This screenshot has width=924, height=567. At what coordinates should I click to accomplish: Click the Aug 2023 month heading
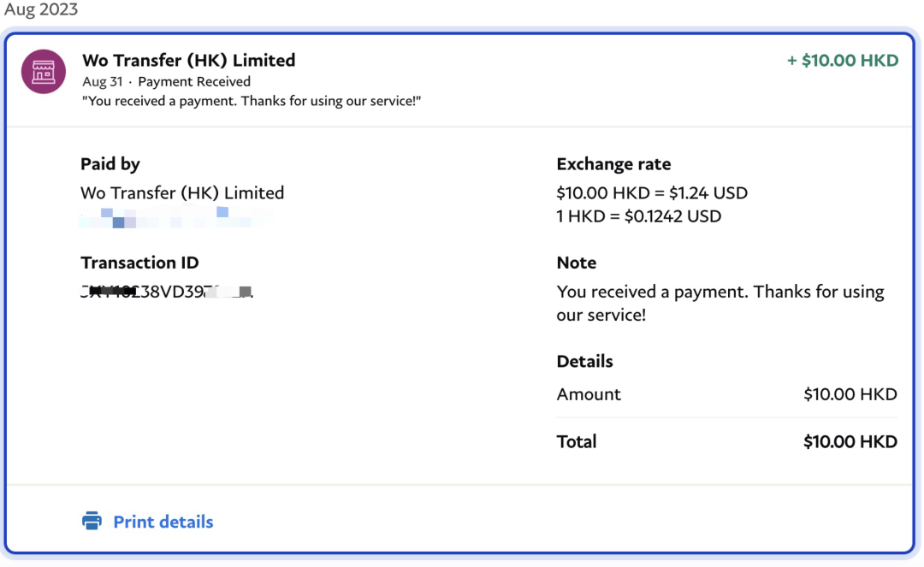[41, 9]
